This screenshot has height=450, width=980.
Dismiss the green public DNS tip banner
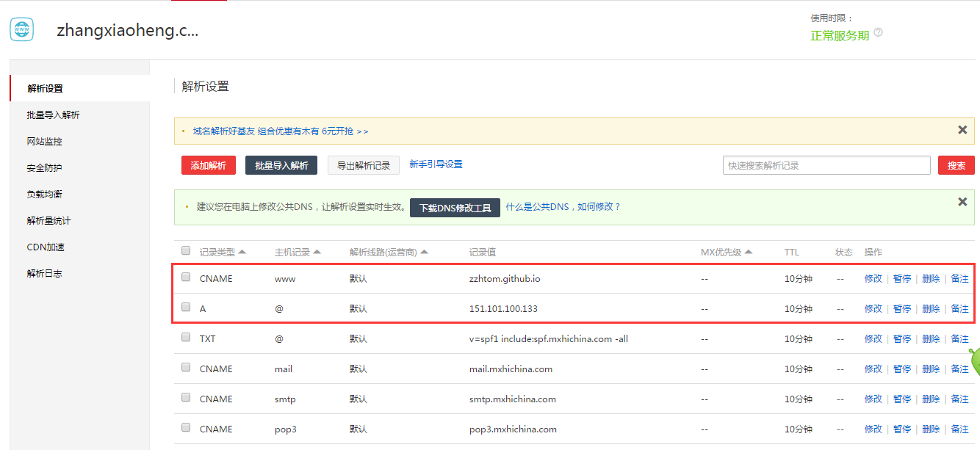pos(962,201)
